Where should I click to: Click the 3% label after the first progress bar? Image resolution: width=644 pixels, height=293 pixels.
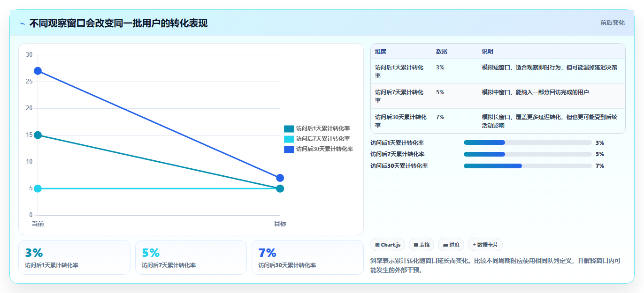600,143
